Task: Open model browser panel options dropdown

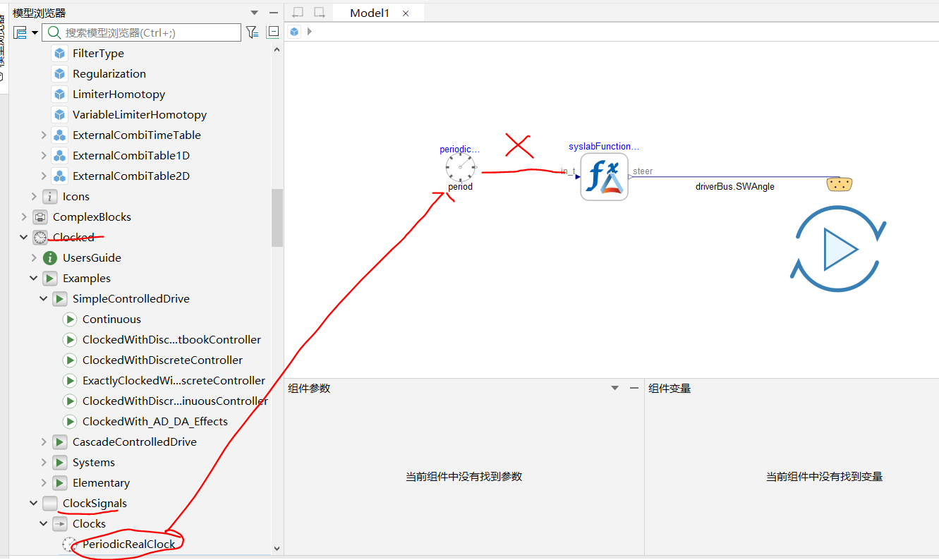Action: (x=255, y=13)
